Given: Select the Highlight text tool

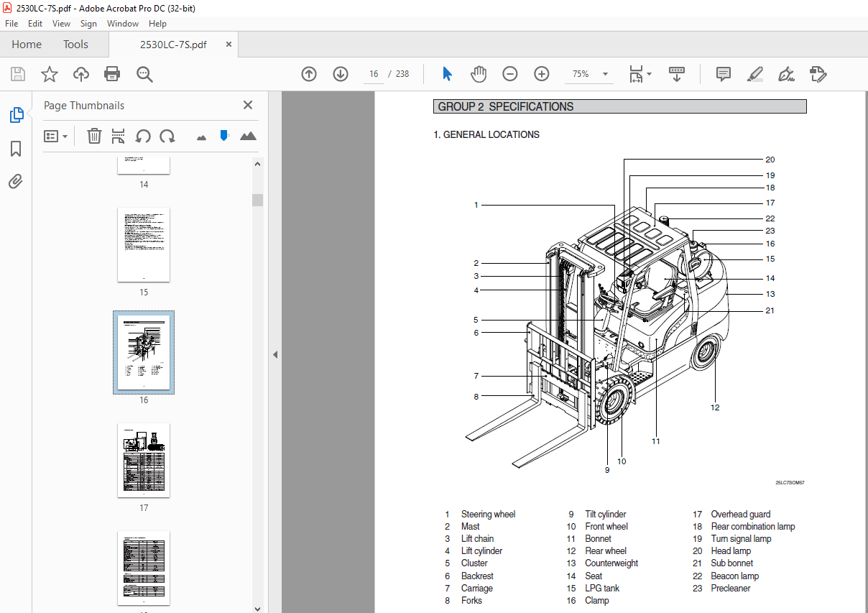Looking at the screenshot, I should coord(755,74).
